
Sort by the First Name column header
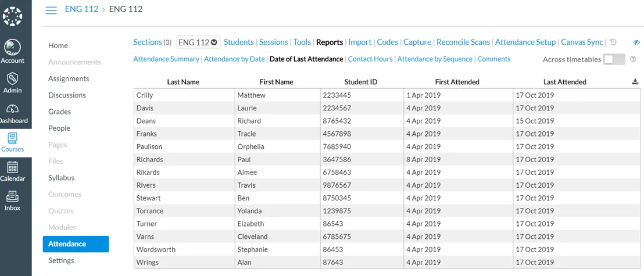coord(277,82)
